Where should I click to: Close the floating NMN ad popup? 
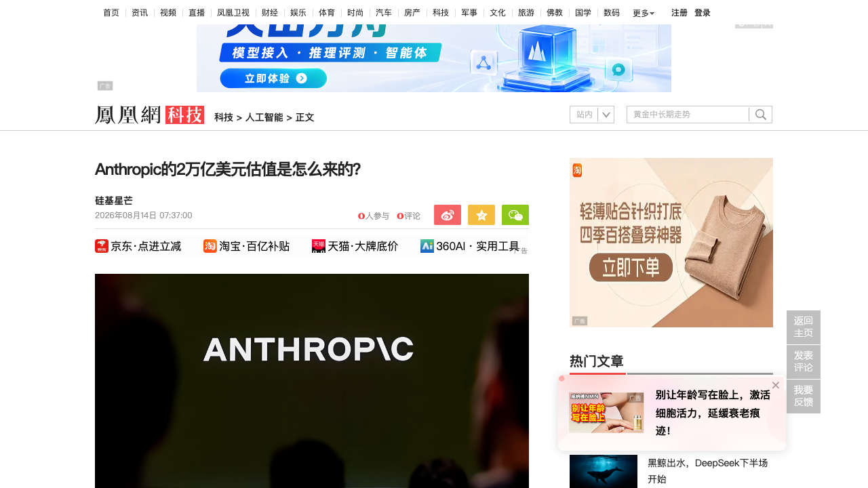(776, 385)
